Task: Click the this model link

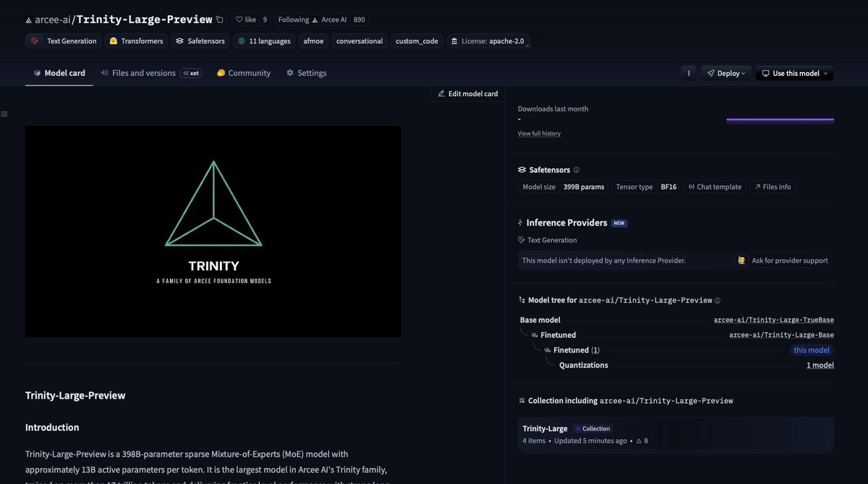Action: pyautogui.click(x=812, y=350)
